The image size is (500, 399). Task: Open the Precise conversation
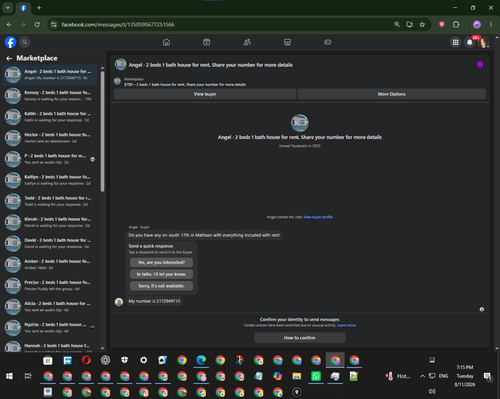pos(50,285)
